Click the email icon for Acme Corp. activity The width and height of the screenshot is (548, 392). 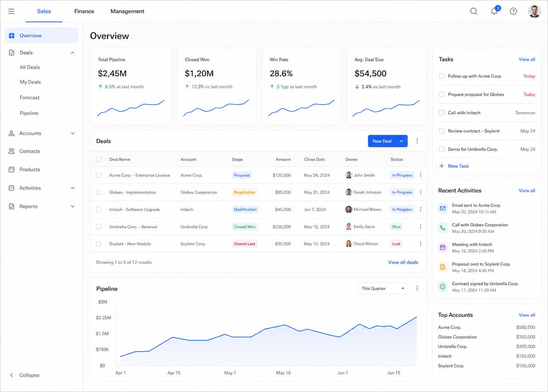tap(443, 208)
